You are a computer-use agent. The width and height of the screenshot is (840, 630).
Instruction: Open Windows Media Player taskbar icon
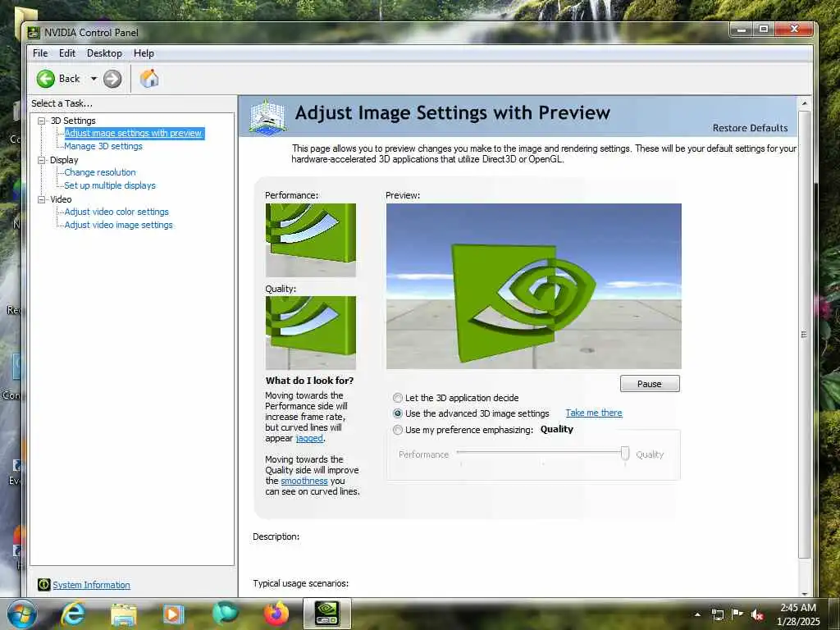[173, 614]
